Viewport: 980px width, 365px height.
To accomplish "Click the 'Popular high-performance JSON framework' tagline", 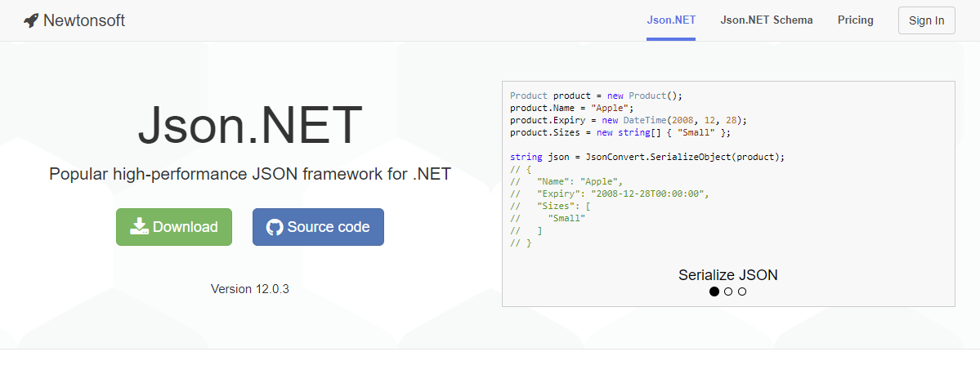I will click(250, 174).
